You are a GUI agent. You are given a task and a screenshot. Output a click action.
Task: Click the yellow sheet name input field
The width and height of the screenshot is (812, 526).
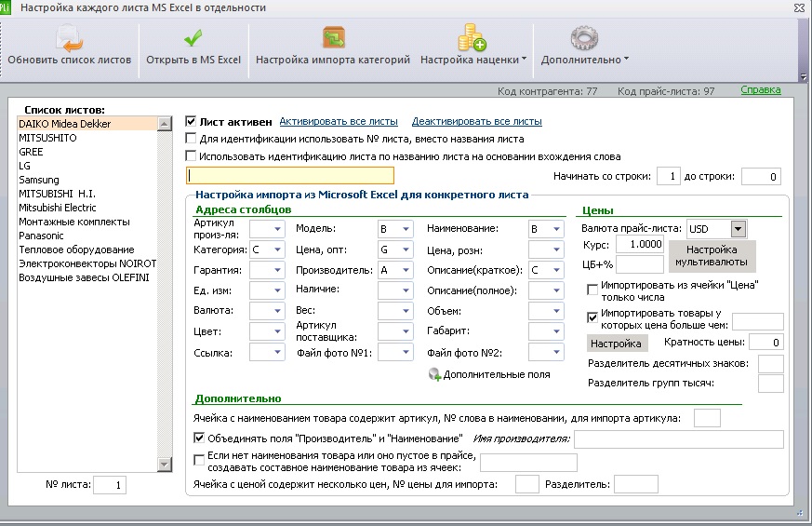[290, 176]
